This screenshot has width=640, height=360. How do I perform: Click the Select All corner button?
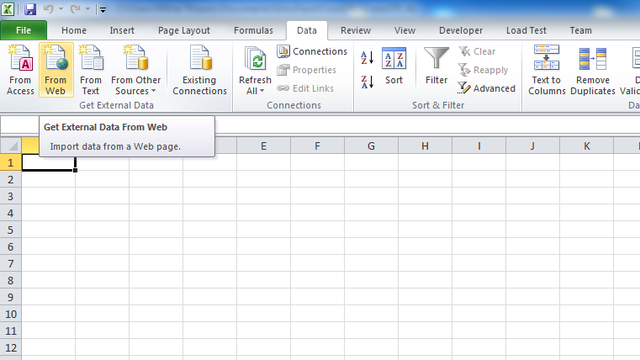11,146
